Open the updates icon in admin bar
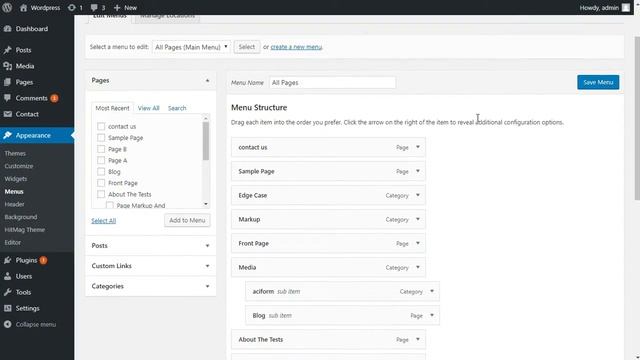 click(x=71, y=8)
